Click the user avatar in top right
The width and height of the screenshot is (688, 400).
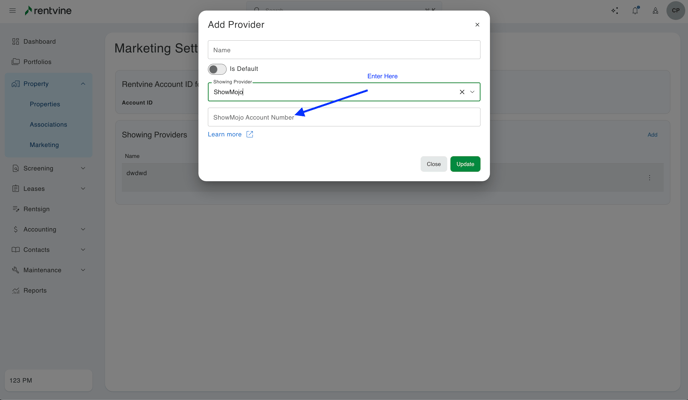pos(675,11)
